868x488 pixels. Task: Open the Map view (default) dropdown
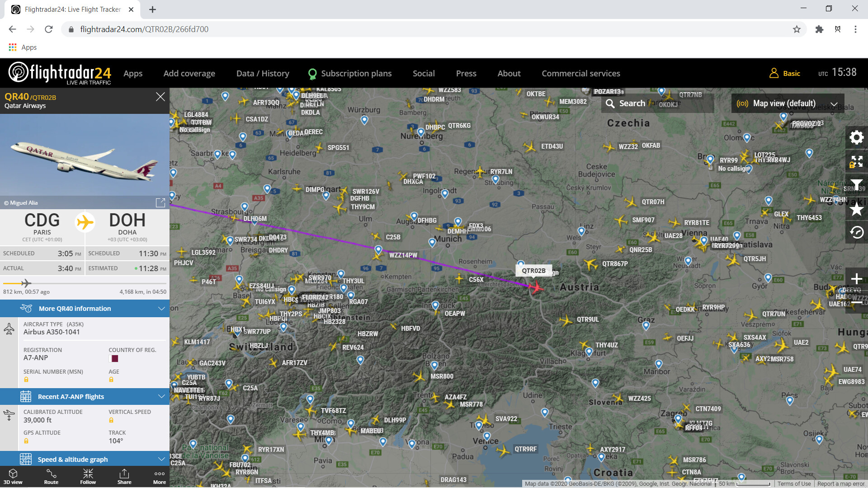pos(788,103)
